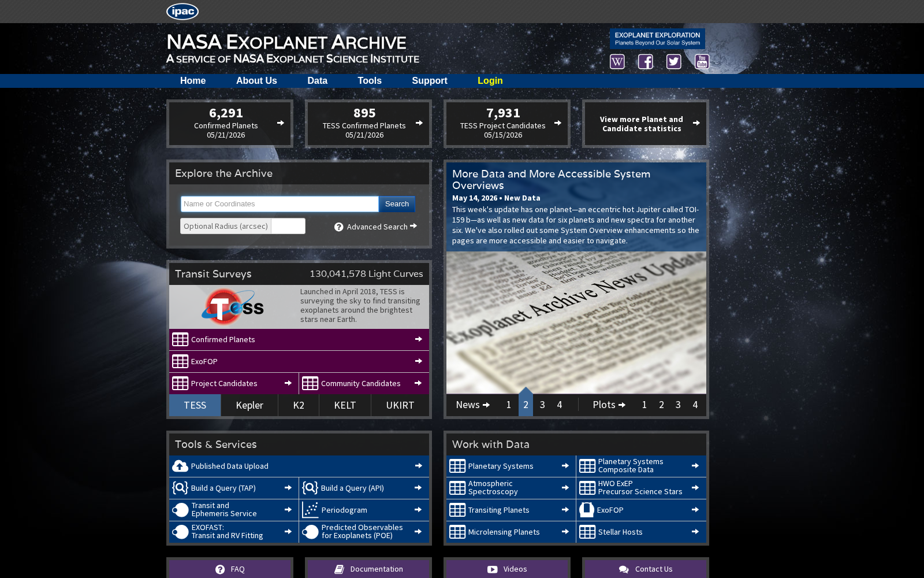
Task: Open the 6,291 Confirmed Planets card
Action: (x=230, y=124)
